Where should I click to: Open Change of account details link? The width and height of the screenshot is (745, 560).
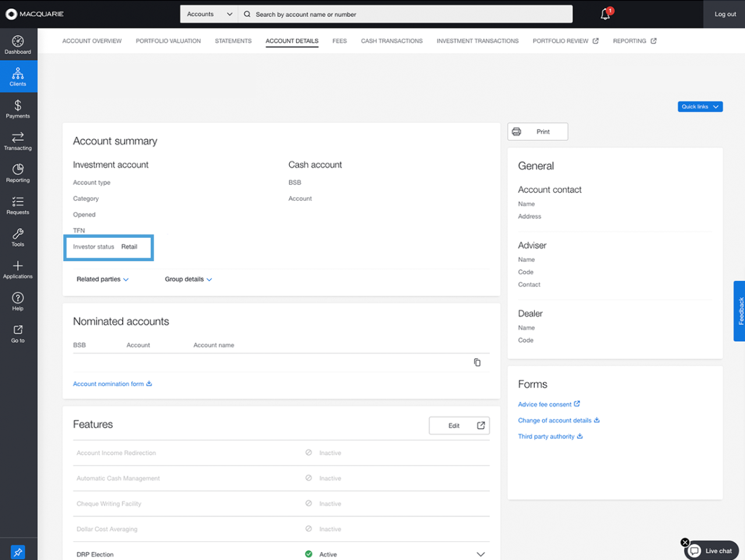(555, 420)
